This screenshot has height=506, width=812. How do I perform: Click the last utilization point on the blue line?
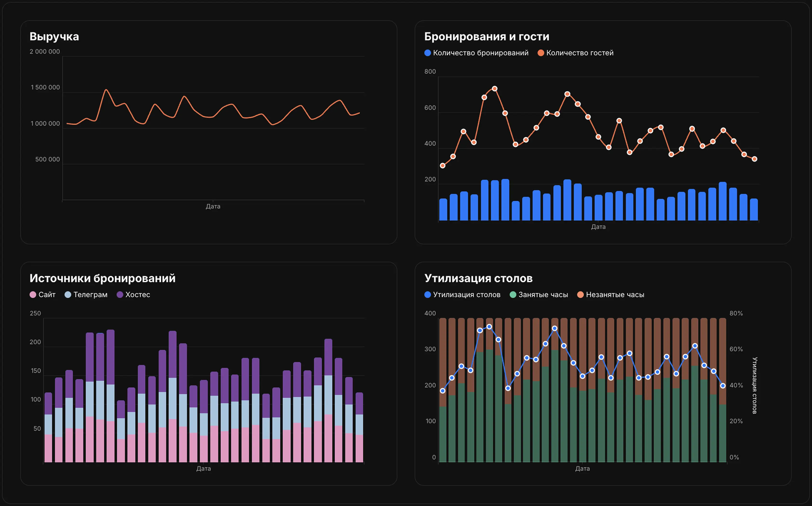[x=723, y=386]
